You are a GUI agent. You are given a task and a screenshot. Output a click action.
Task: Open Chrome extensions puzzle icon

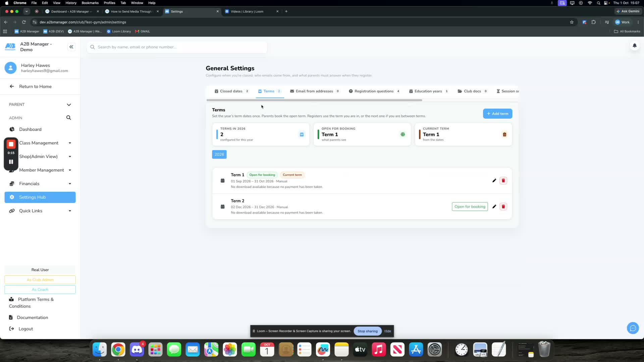pyautogui.click(x=593, y=22)
